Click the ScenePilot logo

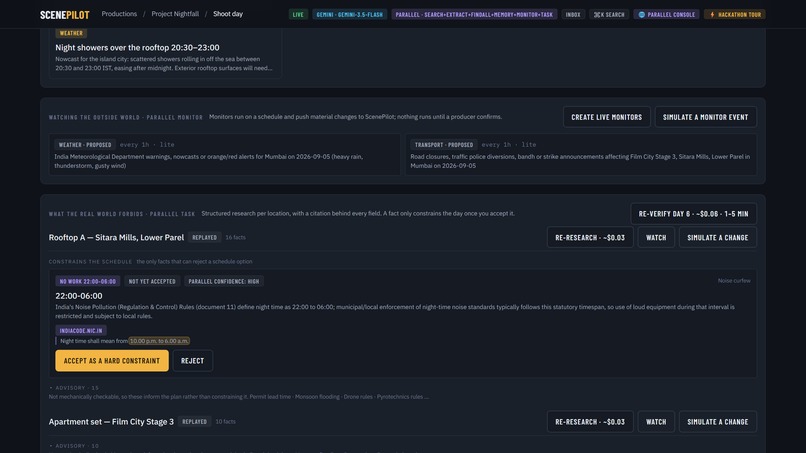click(65, 14)
